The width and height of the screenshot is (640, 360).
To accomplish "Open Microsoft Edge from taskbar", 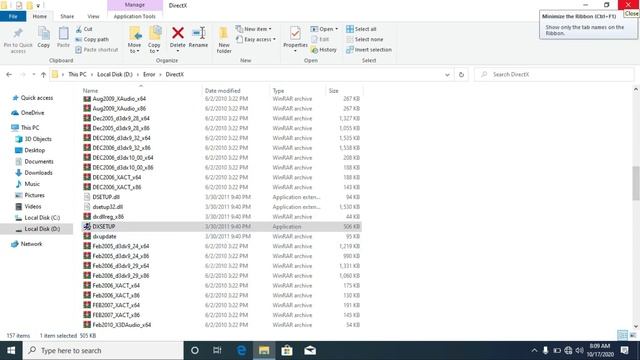I will [x=241, y=350].
